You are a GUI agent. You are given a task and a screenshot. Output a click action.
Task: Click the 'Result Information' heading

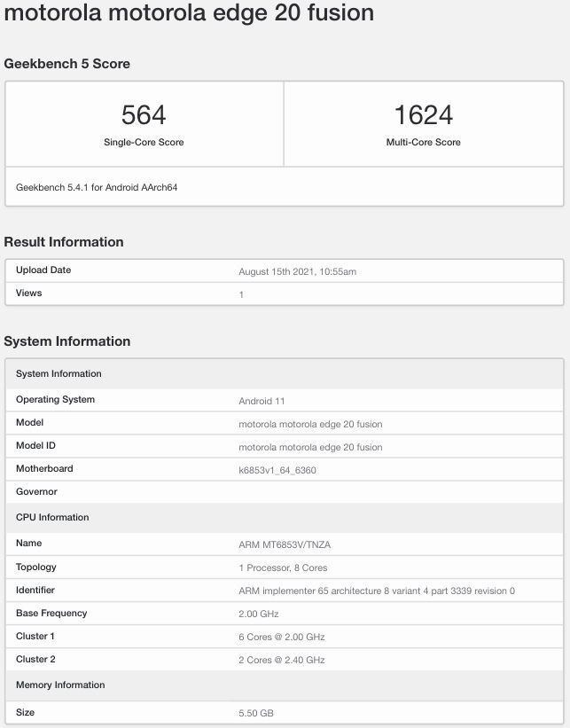(64, 242)
